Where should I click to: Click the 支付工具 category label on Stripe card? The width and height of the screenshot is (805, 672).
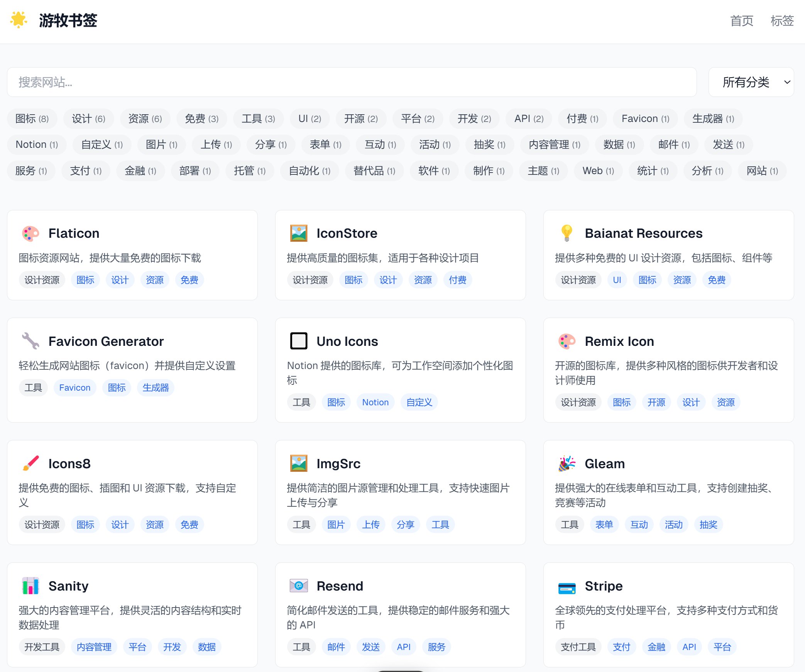pyautogui.click(x=578, y=647)
